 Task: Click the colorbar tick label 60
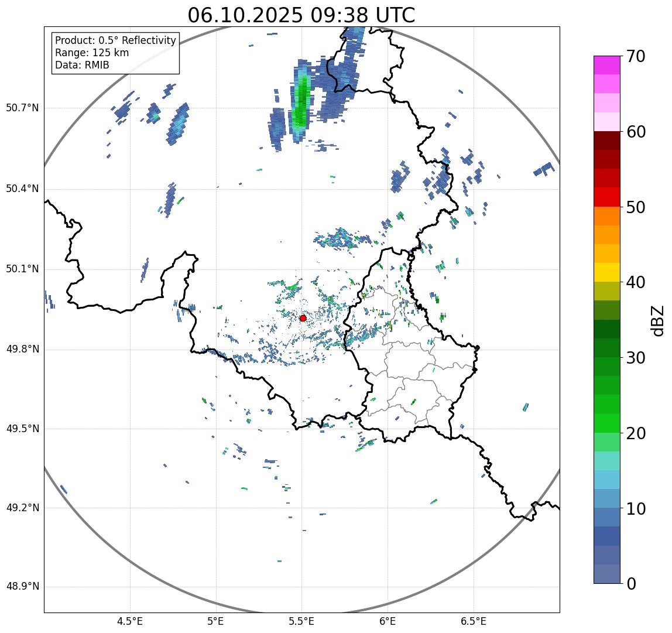pyautogui.click(x=636, y=132)
